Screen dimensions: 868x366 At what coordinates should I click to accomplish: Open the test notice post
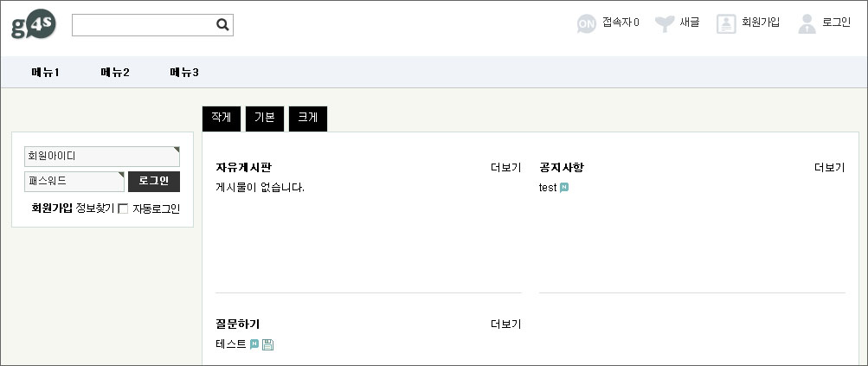[x=547, y=188]
